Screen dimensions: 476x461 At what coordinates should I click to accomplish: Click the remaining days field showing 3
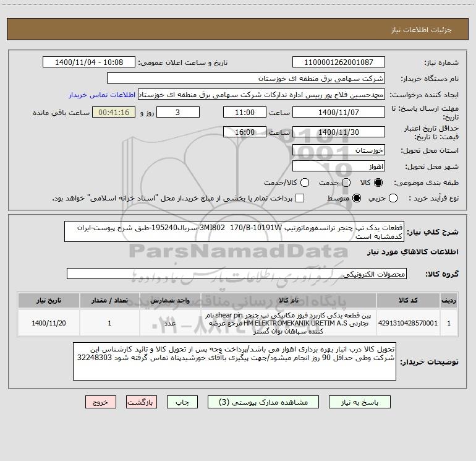click(x=178, y=112)
